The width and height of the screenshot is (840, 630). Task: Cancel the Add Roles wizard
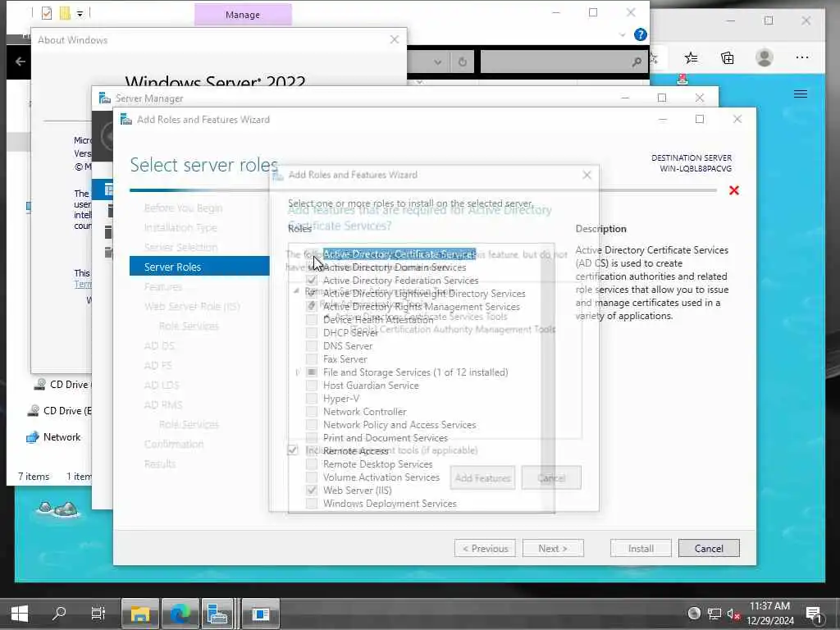coord(709,548)
